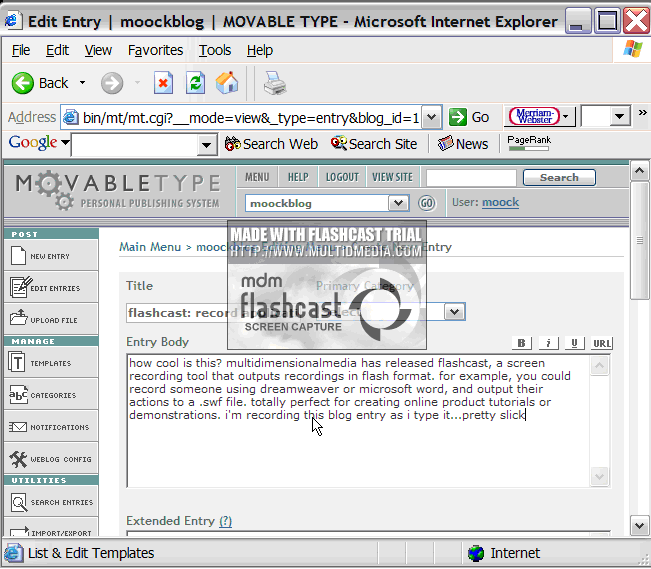
Task: Click the page scrollbar down arrow
Action: click(x=639, y=526)
